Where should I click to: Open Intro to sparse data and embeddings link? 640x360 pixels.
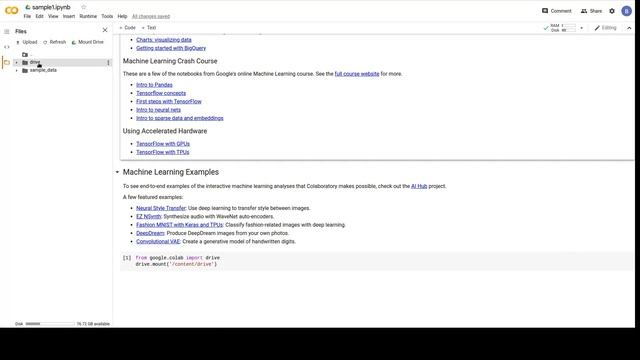(x=180, y=118)
